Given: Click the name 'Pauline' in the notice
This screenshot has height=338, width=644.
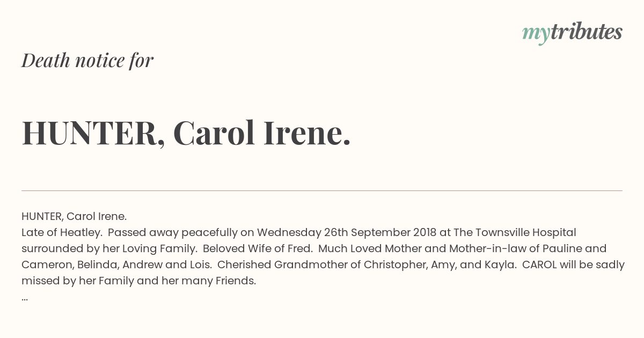Looking at the screenshot, I should pyautogui.click(x=563, y=248).
